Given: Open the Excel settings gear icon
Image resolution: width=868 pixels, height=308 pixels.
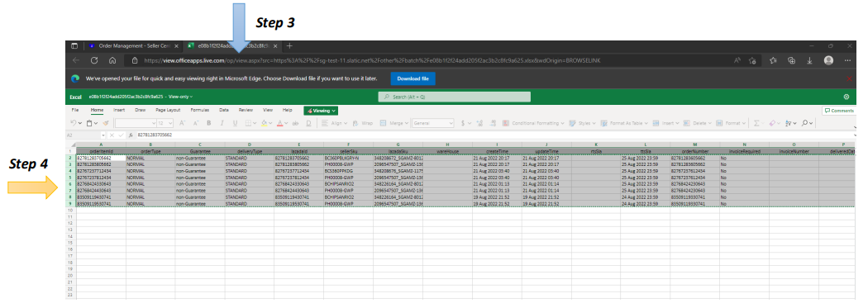Looking at the screenshot, I should tap(847, 97).
